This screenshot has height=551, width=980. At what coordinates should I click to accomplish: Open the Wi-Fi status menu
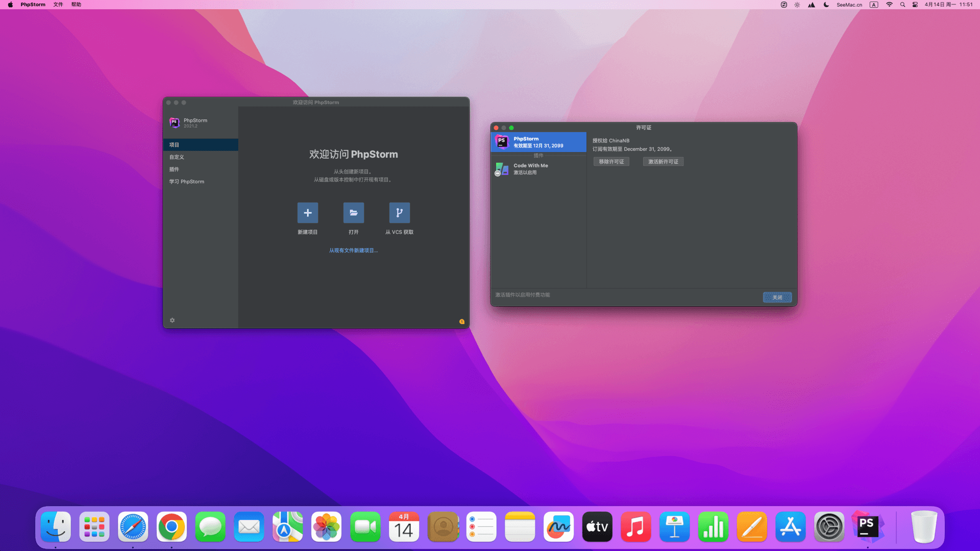(889, 5)
